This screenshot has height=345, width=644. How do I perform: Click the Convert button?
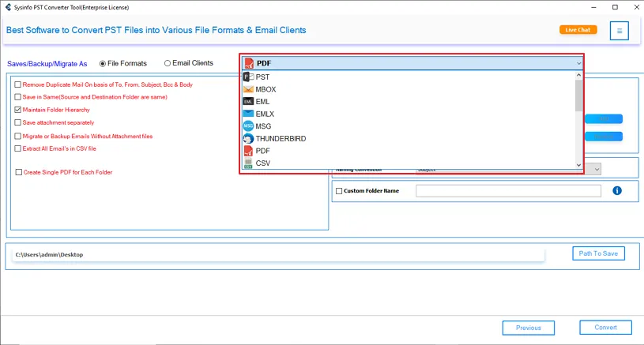click(x=605, y=328)
